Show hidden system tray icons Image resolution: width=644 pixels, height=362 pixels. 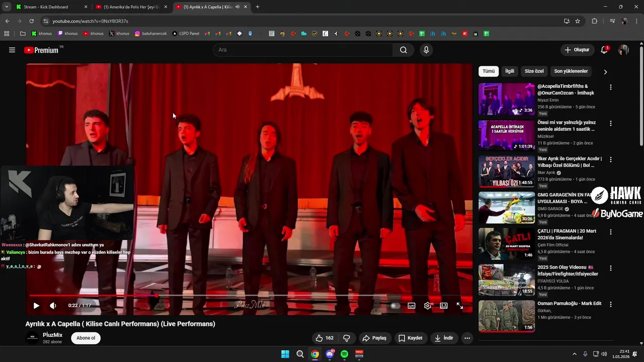(x=575, y=354)
